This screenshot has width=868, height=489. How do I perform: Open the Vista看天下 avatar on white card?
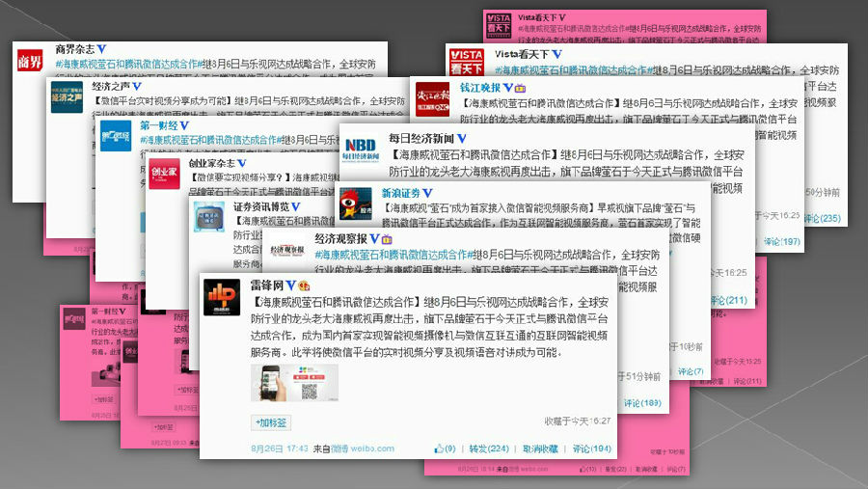coord(467,62)
